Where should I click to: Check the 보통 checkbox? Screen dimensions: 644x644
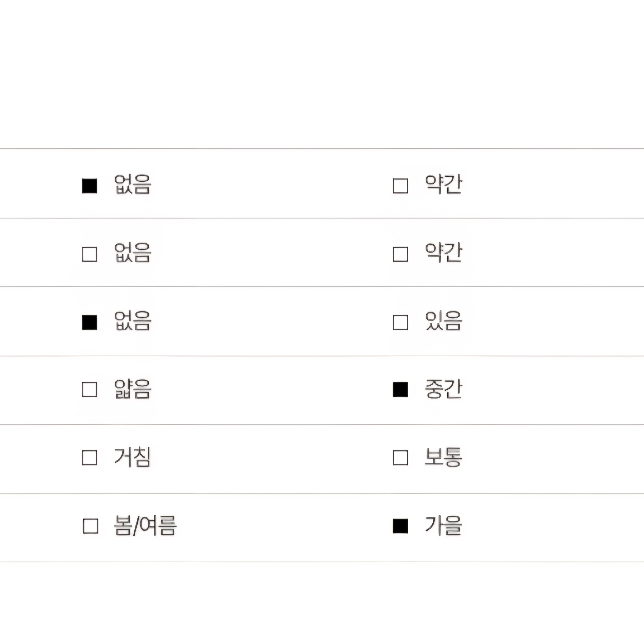[x=400, y=458]
